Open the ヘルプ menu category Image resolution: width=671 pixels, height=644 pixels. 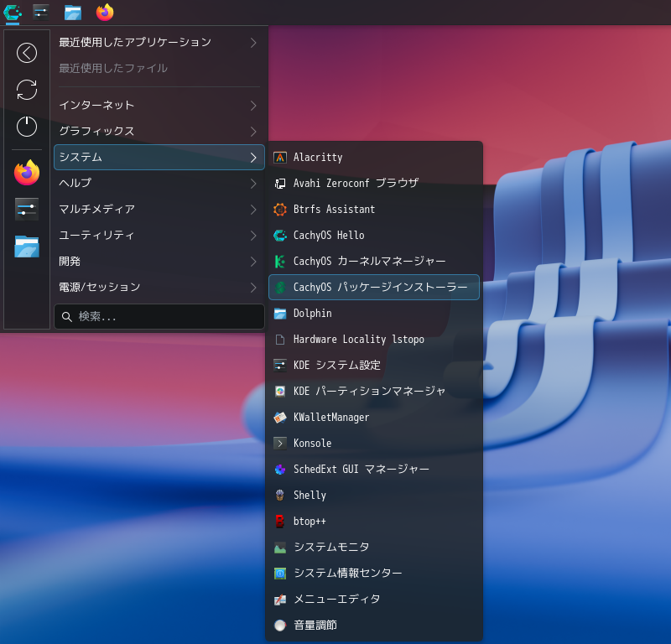tap(159, 183)
